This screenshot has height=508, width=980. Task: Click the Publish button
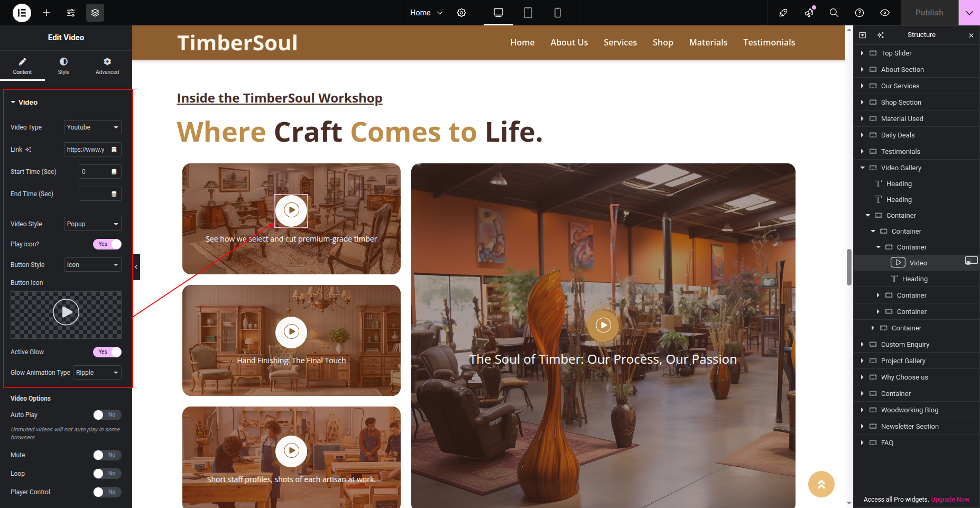[929, 13]
